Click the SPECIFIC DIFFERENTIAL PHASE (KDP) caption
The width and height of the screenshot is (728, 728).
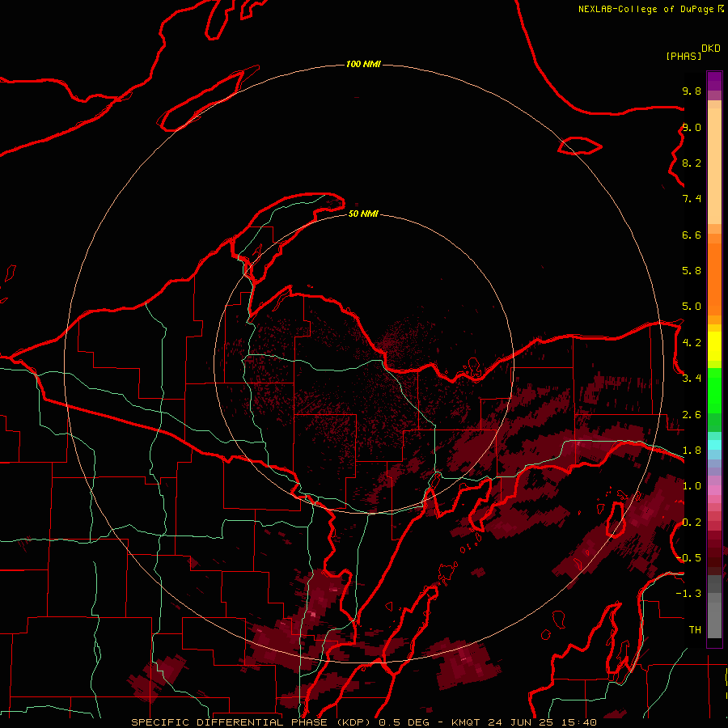tap(250, 722)
